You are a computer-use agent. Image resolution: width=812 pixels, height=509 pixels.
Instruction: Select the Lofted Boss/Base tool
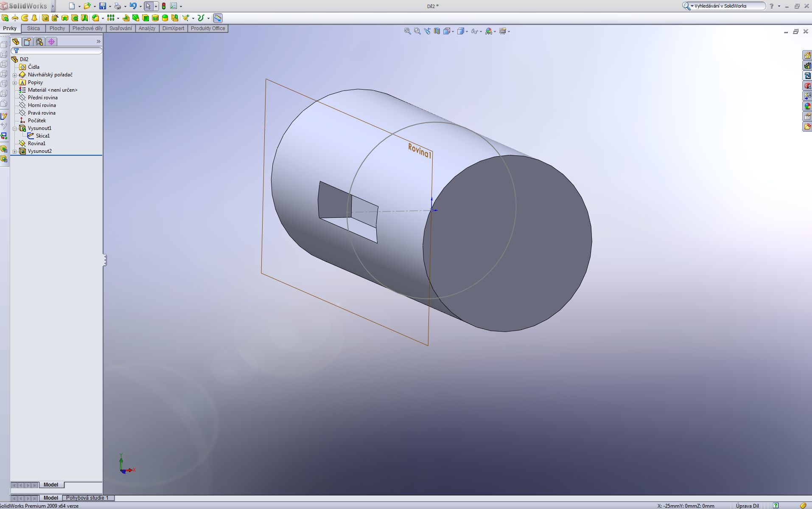34,18
